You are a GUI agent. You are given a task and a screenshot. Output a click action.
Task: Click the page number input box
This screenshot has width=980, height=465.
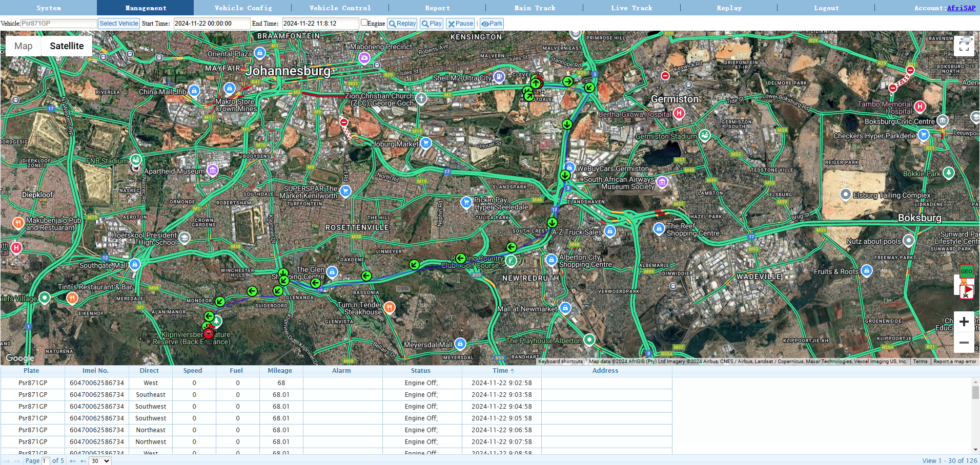[45, 461]
